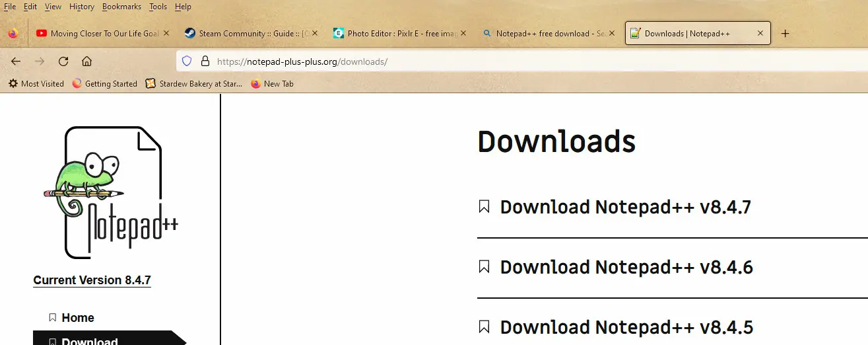This screenshot has width=868, height=345.
Task: Close the Steam Community Guide tab
Action: pyautogui.click(x=315, y=33)
